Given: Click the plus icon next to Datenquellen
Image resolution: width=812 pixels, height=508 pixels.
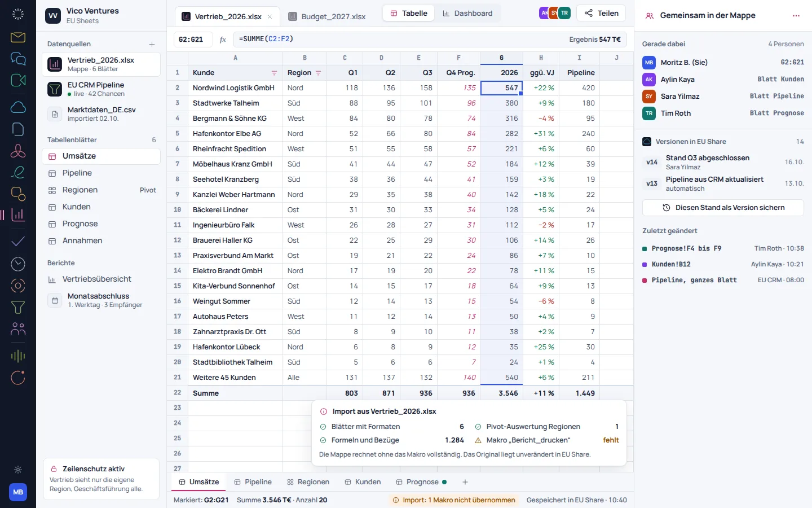Looking at the screenshot, I should (152, 44).
